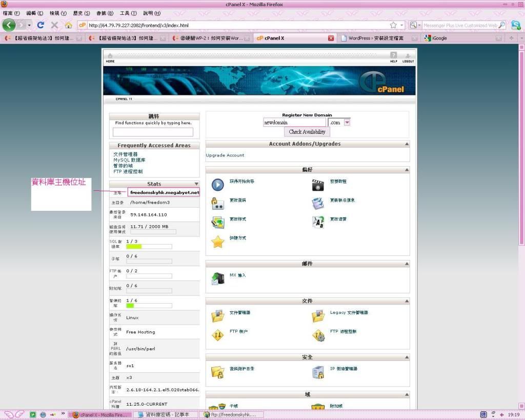Open the 歷史 (S) menu
Viewport: 525px width, 420px height.
pyautogui.click(x=82, y=13)
